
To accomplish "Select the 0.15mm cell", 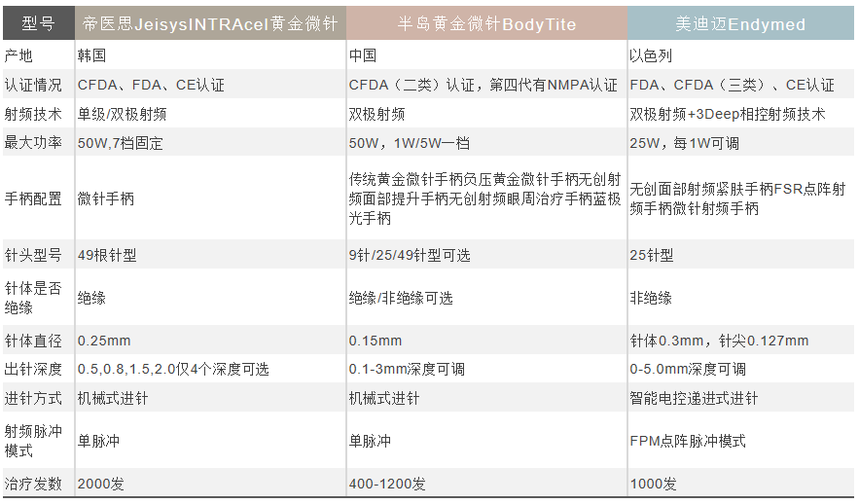I will pos(486,341).
